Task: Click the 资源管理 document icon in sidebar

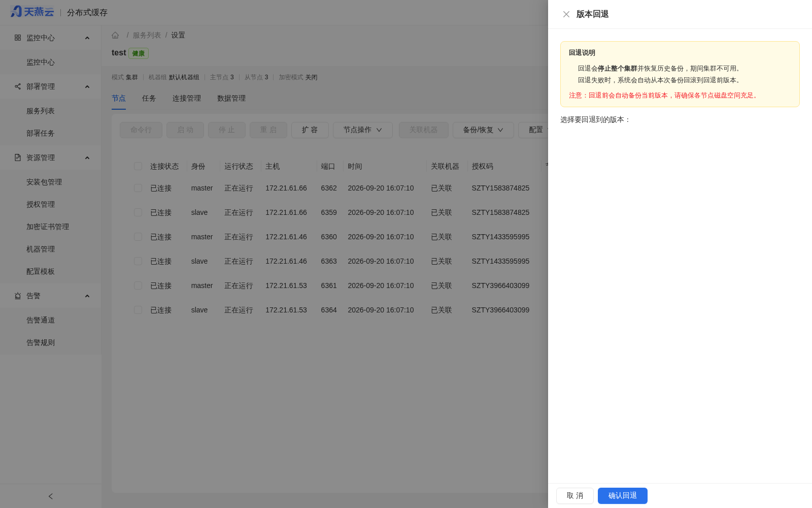Action: coord(18,157)
